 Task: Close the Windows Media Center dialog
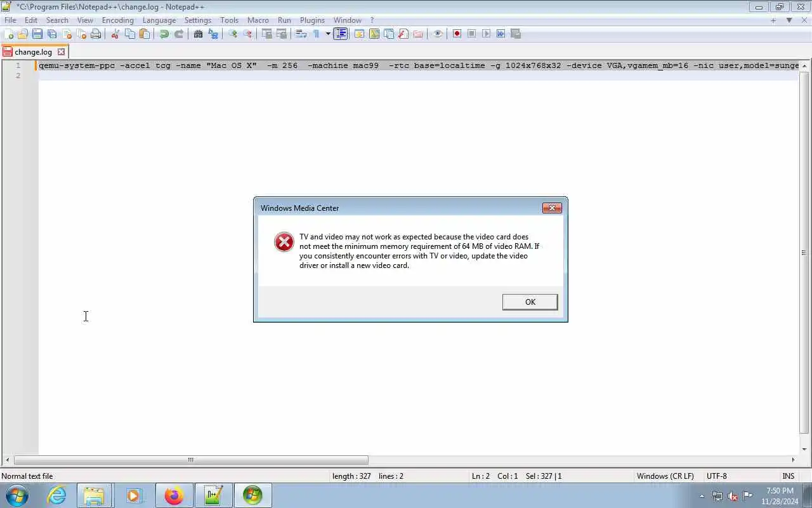coord(552,208)
